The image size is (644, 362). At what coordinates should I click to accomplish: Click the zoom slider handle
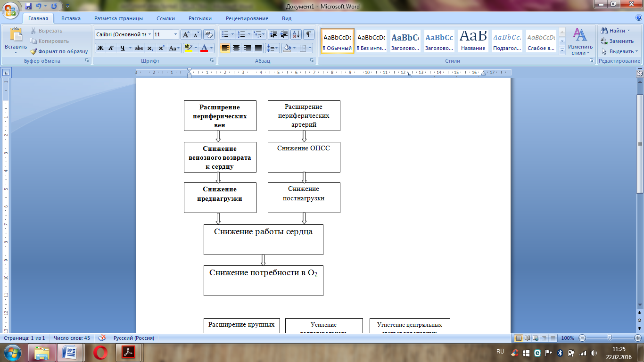pos(610,338)
